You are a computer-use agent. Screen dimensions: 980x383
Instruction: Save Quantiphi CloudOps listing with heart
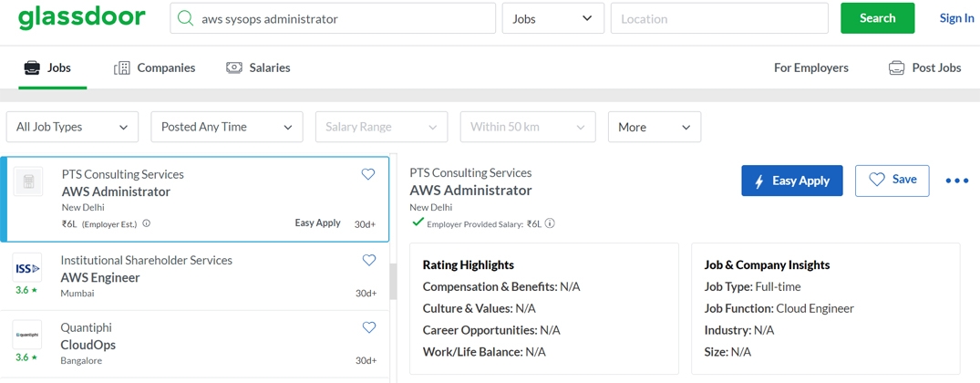[369, 326]
